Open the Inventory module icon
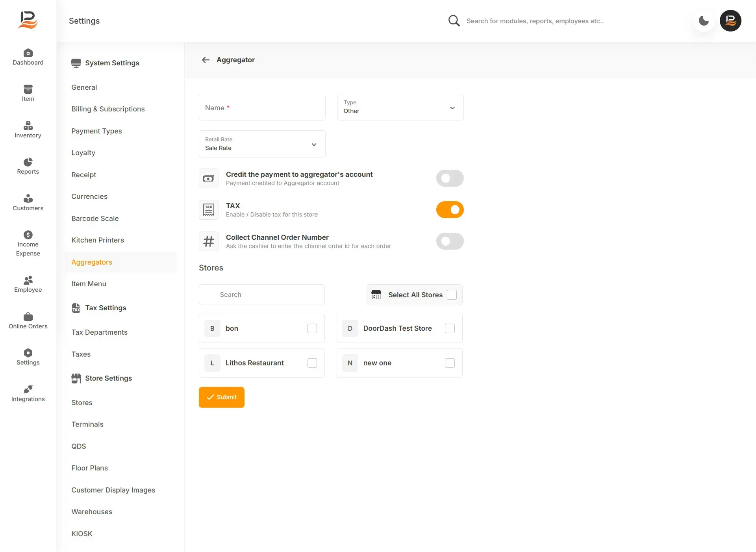Image resolution: width=756 pixels, height=552 pixels. [x=28, y=126]
